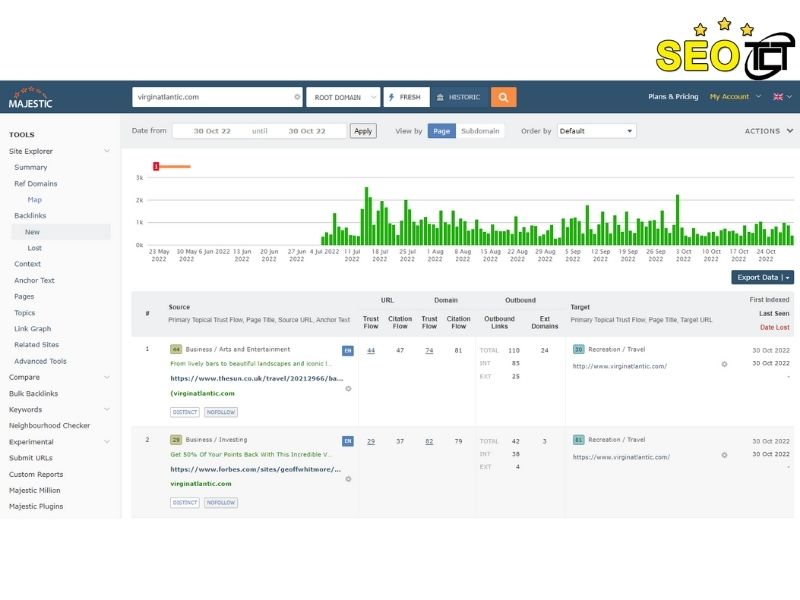
Task: Open the Majestic logo home link
Action: [x=31, y=97]
